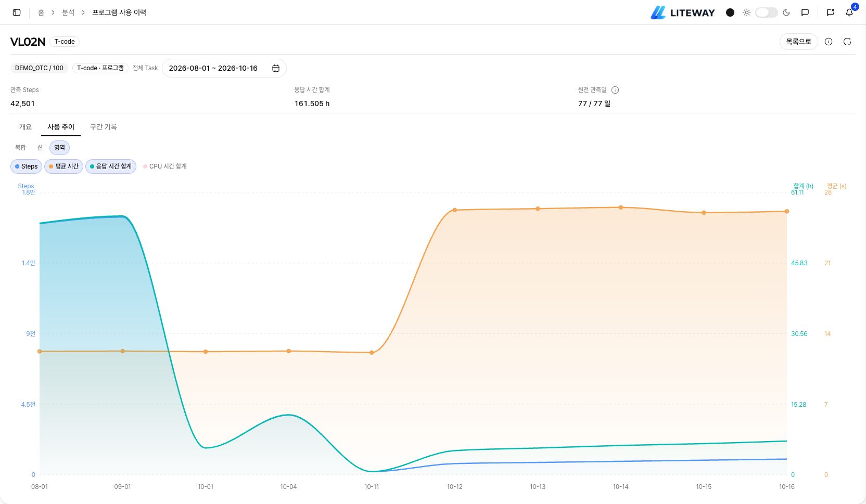Image resolution: width=866 pixels, height=504 pixels.
Task: Click the LITEWAY logo
Action: tap(683, 12)
